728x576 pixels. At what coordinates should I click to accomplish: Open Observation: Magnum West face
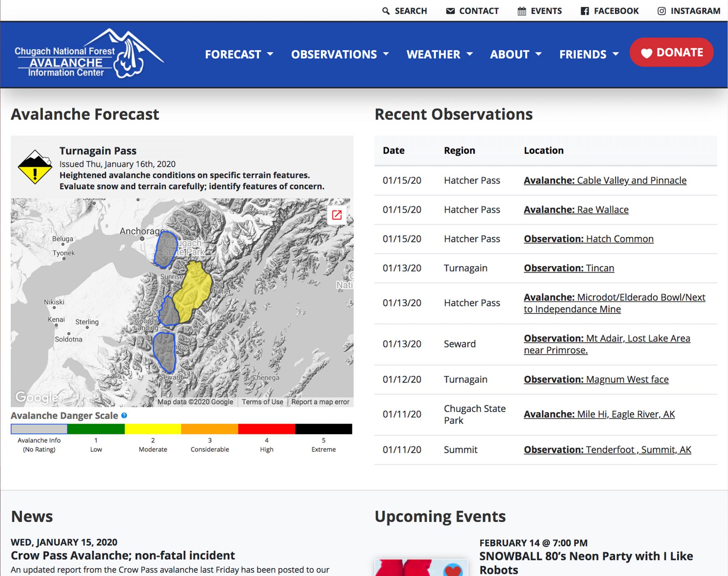596,379
